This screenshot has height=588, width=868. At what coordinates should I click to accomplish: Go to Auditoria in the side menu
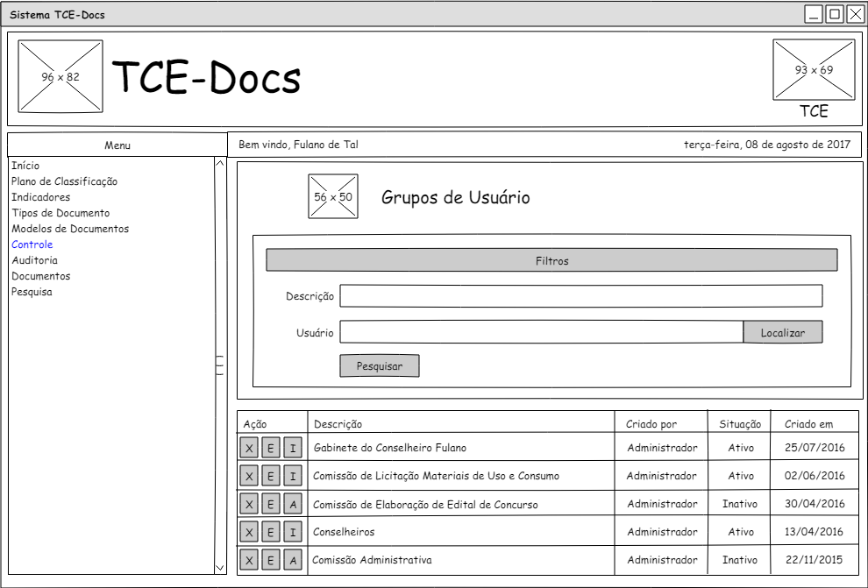[x=35, y=260]
